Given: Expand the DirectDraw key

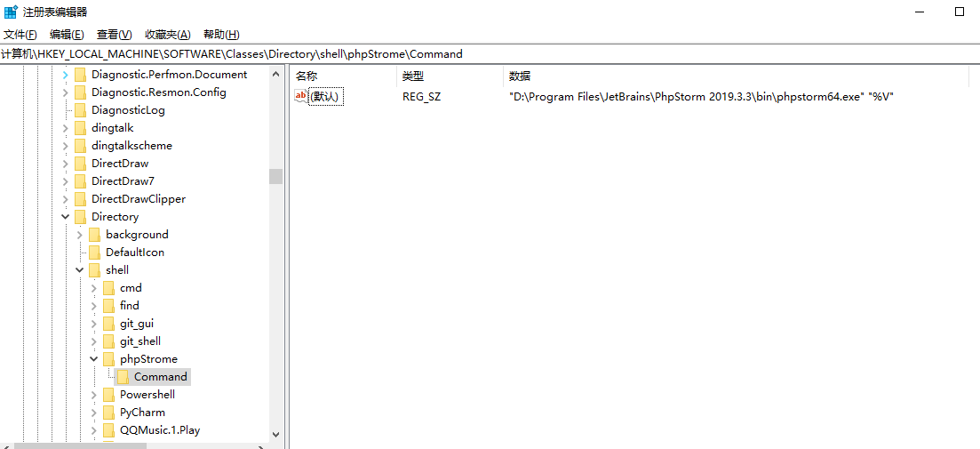Looking at the screenshot, I should [x=65, y=164].
